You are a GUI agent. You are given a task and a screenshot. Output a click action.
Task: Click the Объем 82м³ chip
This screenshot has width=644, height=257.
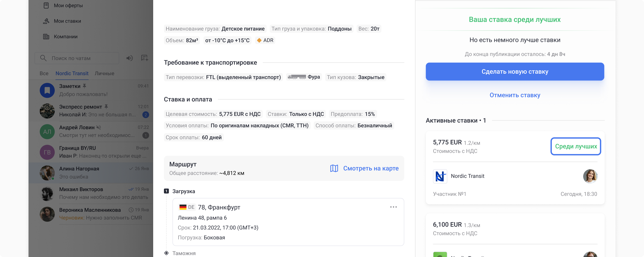pyautogui.click(x=182, y=40)
